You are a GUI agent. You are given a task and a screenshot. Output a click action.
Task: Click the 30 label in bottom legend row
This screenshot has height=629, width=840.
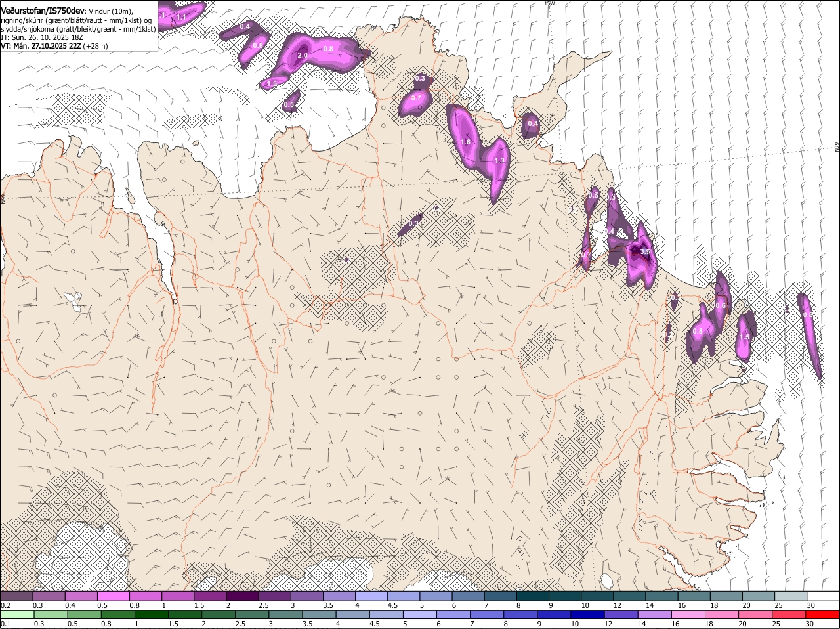[x=809, y=624]
